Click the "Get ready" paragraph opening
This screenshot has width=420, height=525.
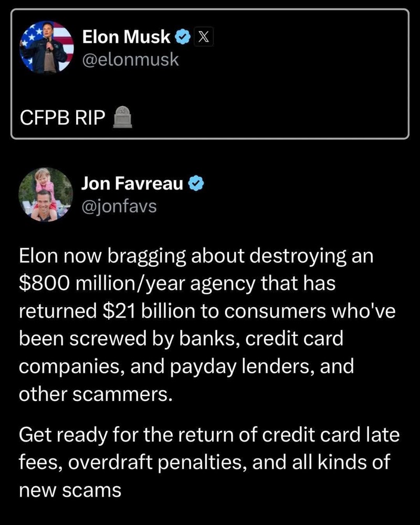click(64, 436)
